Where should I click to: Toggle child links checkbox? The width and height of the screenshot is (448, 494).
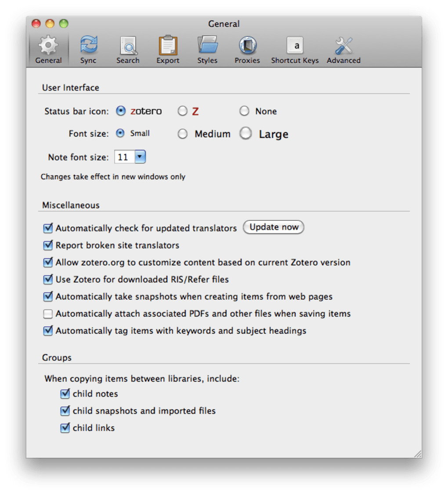(x=65, y=428)
